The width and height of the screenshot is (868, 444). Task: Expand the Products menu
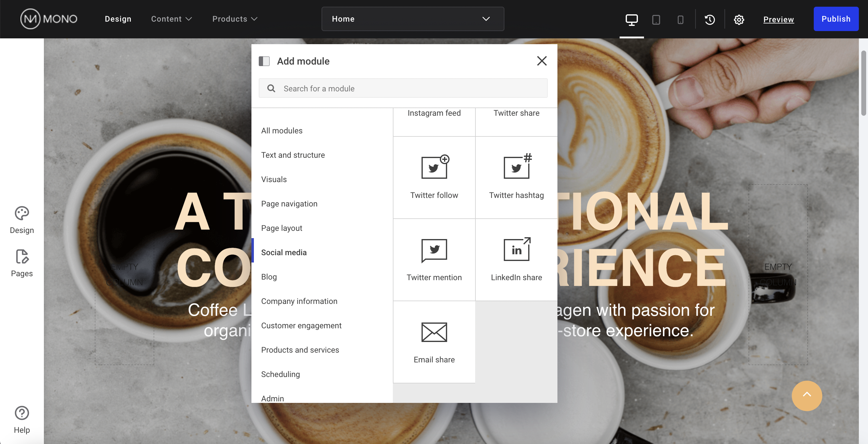(x=234, y=19)
